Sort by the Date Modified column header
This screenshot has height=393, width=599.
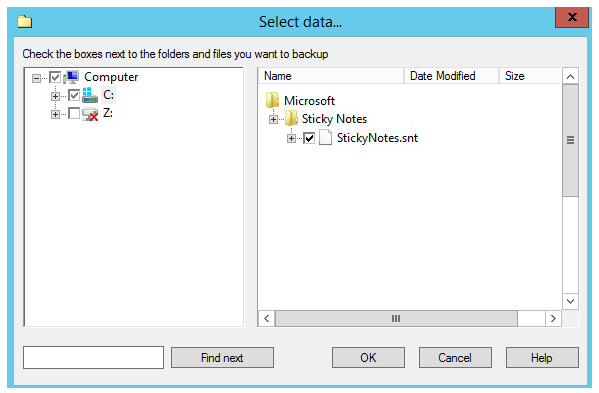click(x=452, y=76)
